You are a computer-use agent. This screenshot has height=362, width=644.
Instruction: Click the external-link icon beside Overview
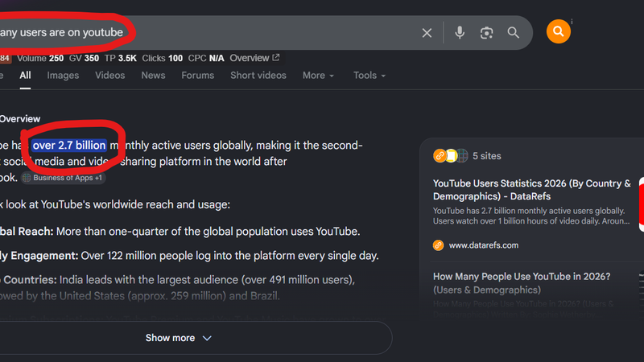coord(275,57)
